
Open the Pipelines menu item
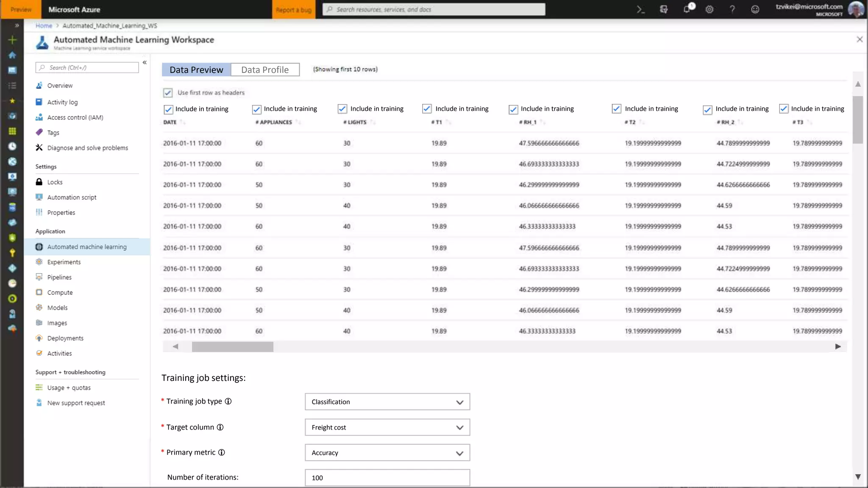(x=59, y=277)
